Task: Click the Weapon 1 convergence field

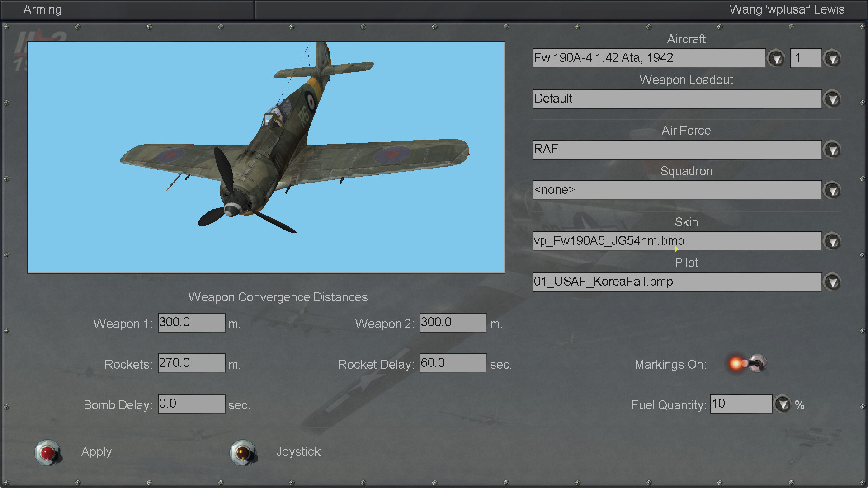Action: tap(191, 323)
